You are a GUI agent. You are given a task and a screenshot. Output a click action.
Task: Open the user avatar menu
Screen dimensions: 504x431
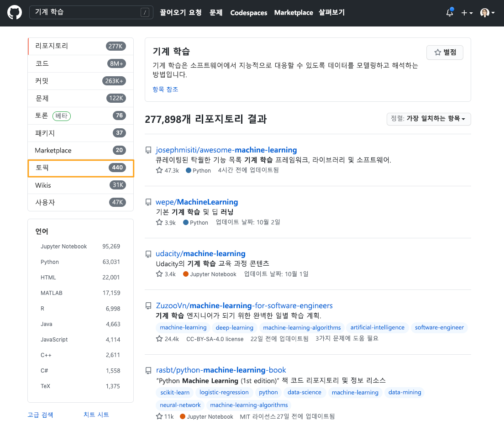487,12
